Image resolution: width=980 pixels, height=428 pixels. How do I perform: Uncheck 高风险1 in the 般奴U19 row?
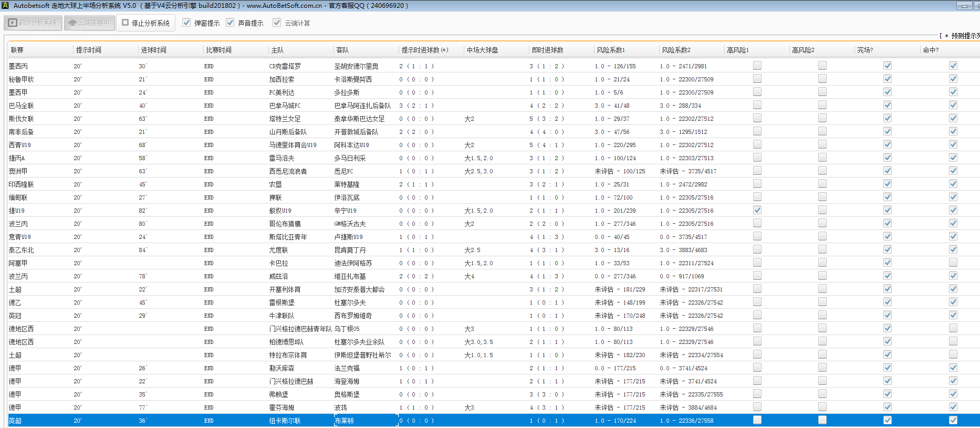coord(757,210)
